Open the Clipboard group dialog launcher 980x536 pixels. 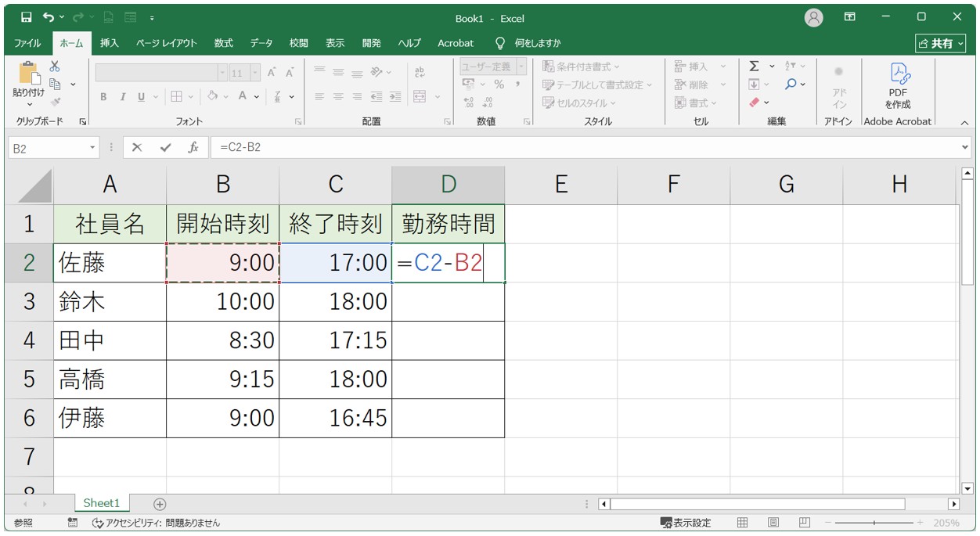point(83,122)
